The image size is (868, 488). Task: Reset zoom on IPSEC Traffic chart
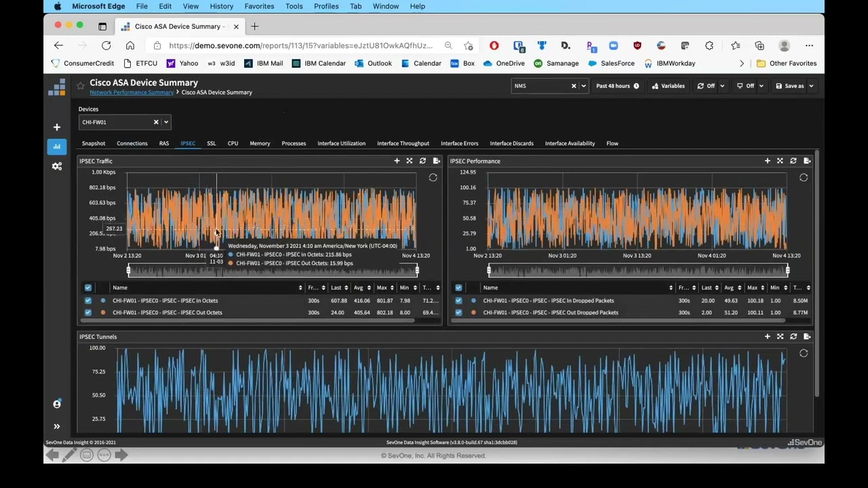(433, 178)
